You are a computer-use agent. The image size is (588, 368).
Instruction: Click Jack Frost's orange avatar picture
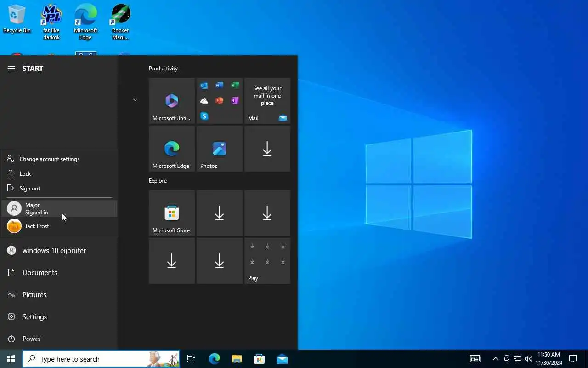point(14,226)
